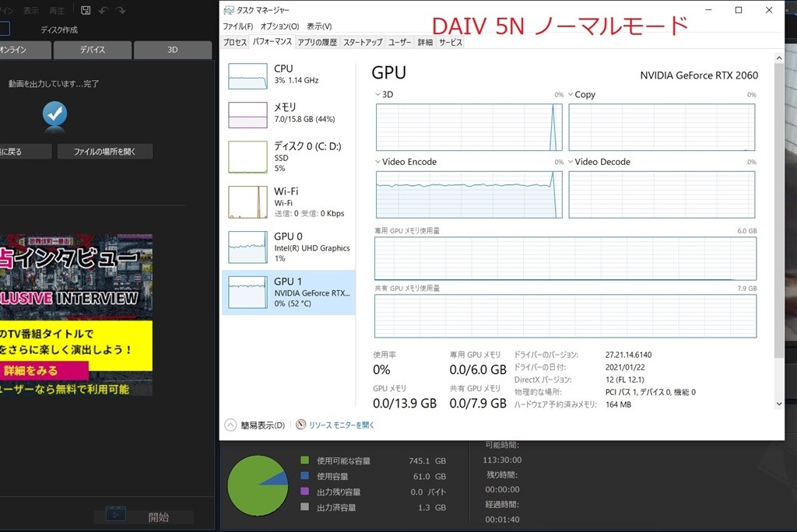The width and height of the screenshot is (797, 532).
Task: Click the undo arrow in video editor
Action: [x=104, y=10]
